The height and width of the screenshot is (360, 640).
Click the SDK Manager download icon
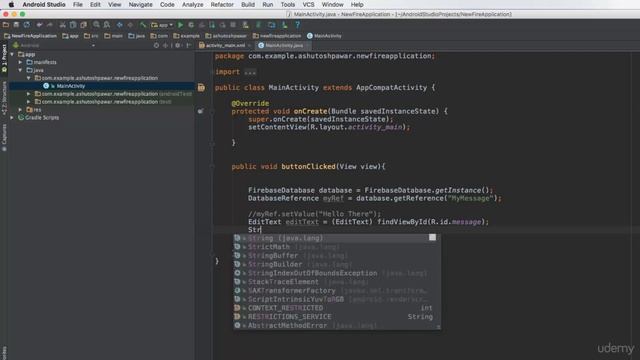pyautogui.click(x=284, y=25)
